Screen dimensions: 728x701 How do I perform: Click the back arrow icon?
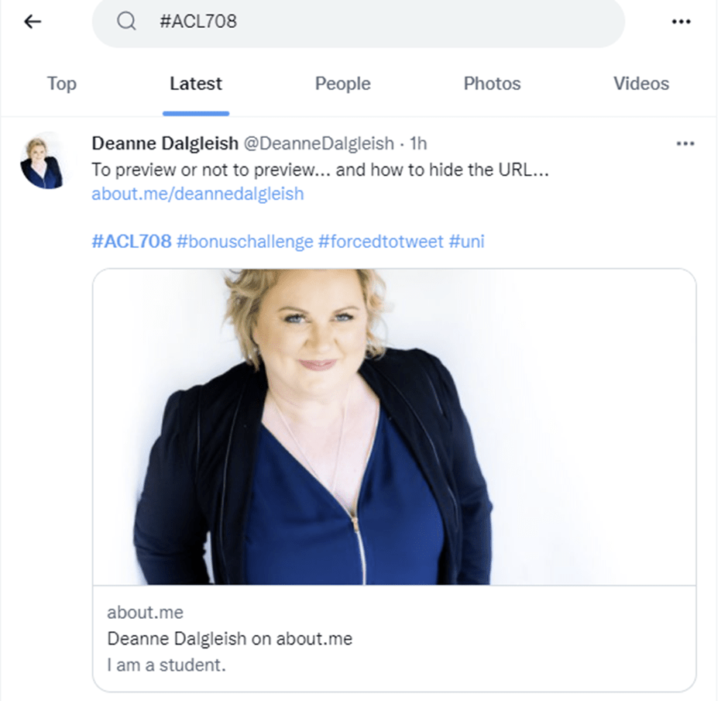33,22
